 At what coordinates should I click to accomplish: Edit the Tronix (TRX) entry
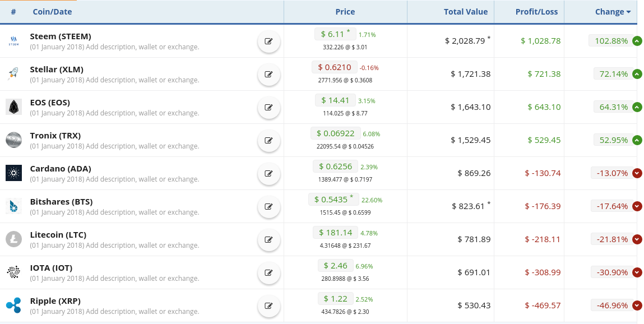coord(269,141)
